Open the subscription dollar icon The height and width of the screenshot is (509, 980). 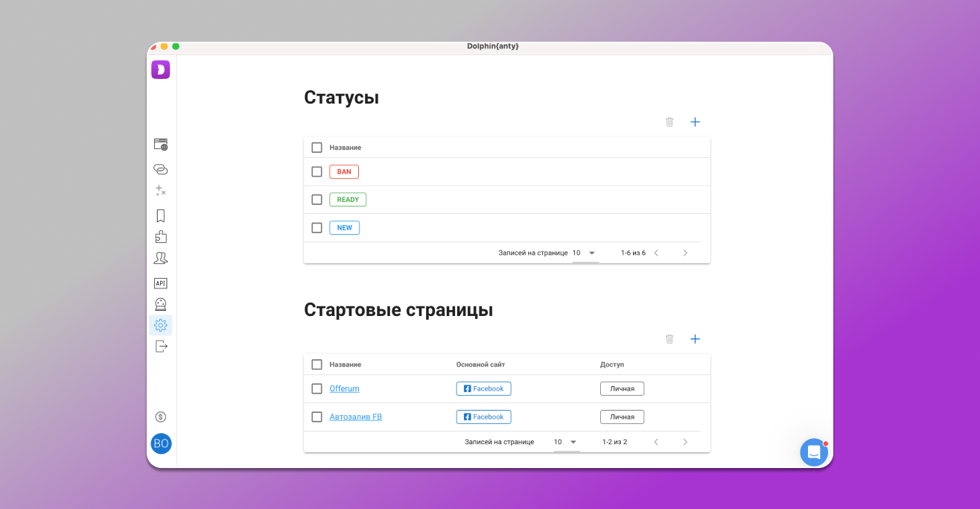(161, 417)
